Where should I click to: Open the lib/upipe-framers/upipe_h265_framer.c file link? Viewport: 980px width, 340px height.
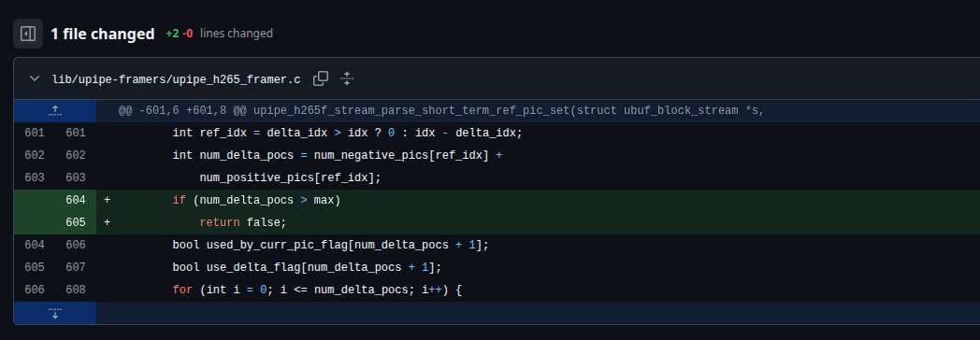[x=176, y=79]
